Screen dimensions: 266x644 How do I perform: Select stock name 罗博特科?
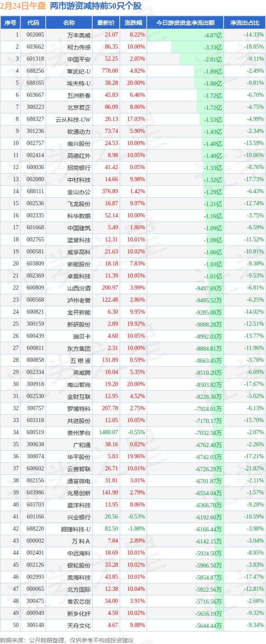(x=79, y=408)
